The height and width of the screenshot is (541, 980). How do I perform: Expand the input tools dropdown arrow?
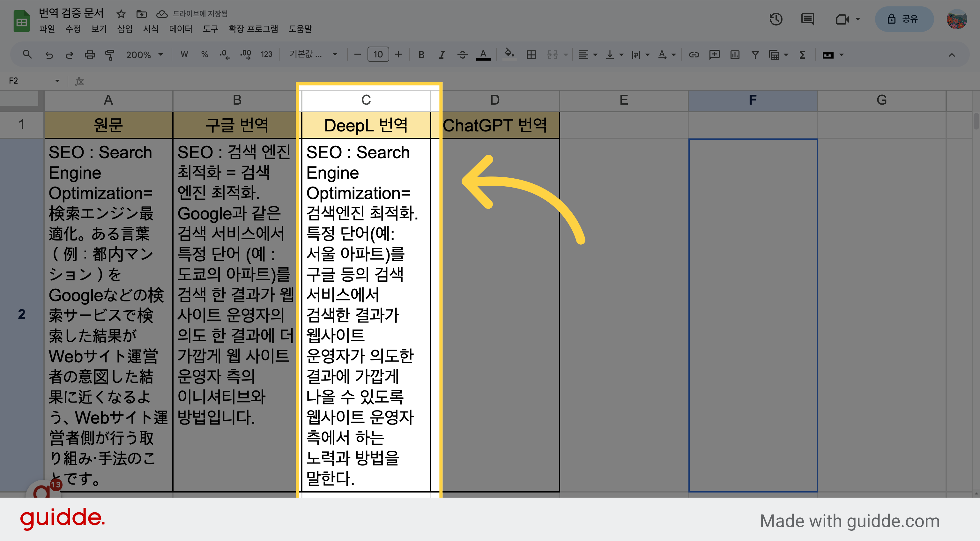coord(842,55)
